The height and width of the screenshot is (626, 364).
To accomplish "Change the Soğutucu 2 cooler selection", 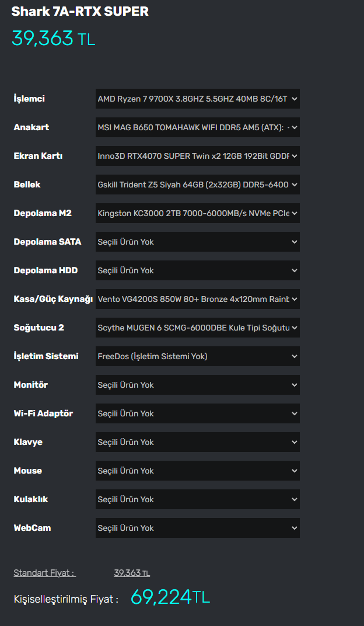I will (x=197, y=328).
